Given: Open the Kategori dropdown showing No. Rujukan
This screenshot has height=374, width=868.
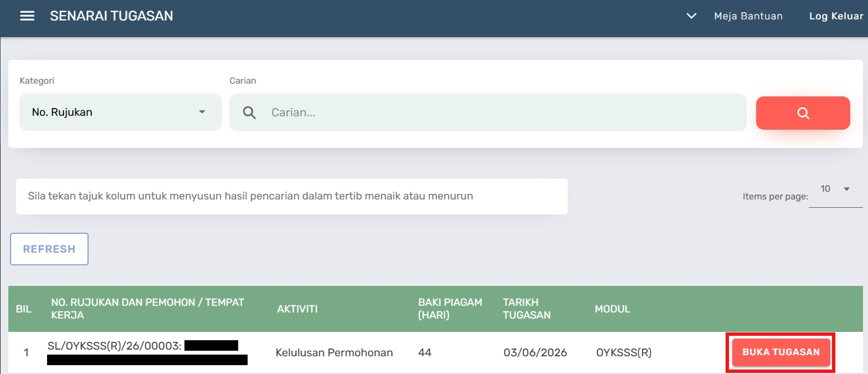Looking at the screenshot, I should (121, 112).
